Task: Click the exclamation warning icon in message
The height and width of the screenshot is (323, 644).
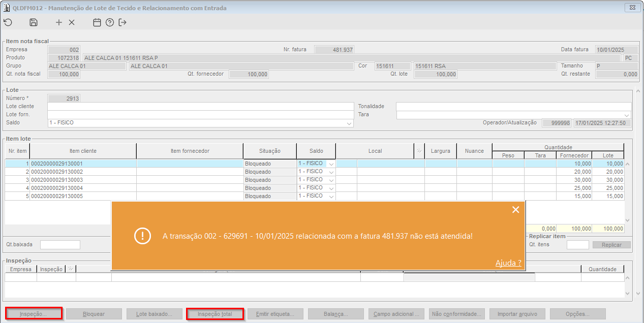Action: [x=143, y=236]
